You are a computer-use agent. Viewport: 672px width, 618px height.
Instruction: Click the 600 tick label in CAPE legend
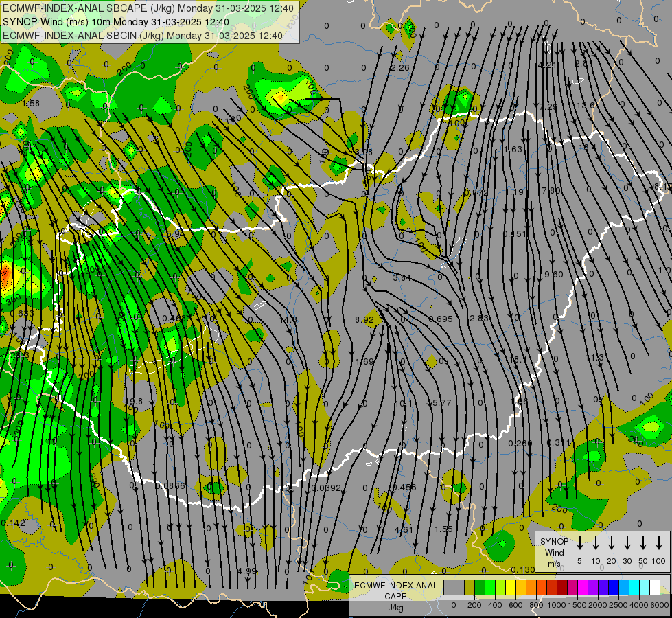(515, 605)
